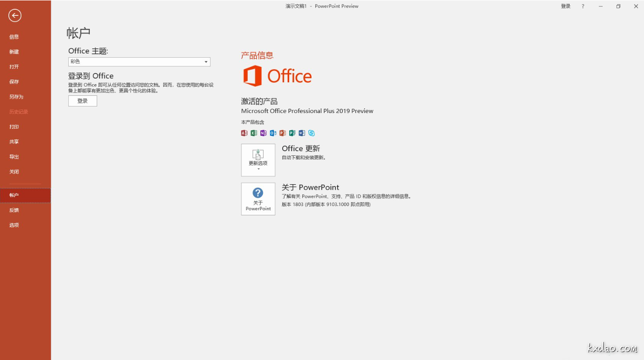This screenshot has height=360, width=644.
Task: Click the Office logo
Action: (277, 76)
